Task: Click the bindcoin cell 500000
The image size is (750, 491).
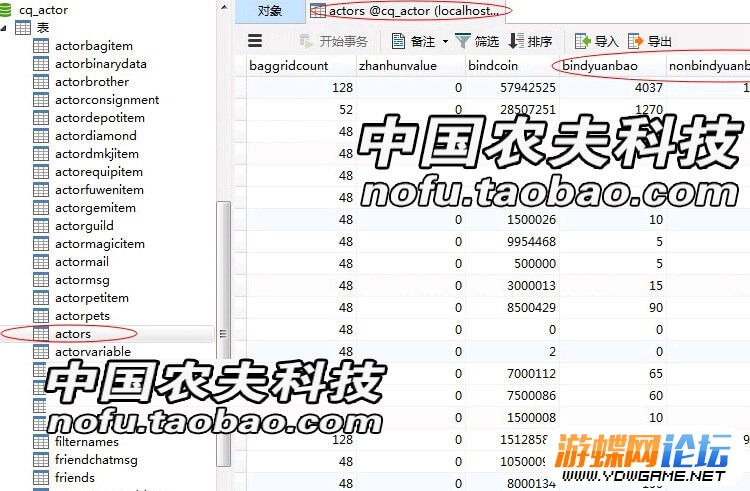Action: (512, 263)
